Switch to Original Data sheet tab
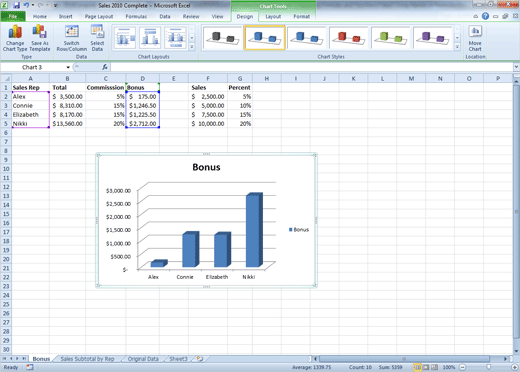520x372 pixels. [x=143, y=359]
